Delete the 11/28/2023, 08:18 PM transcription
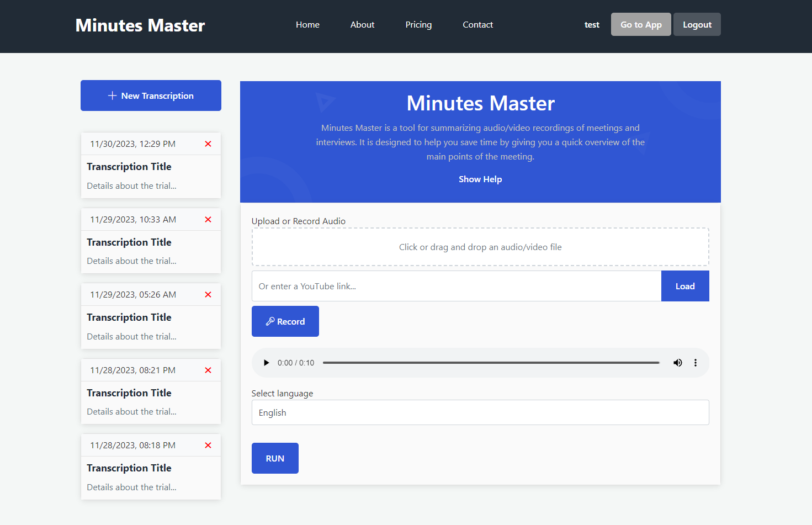Viewport: 812px width, 525px height. (x=208, y=446)
